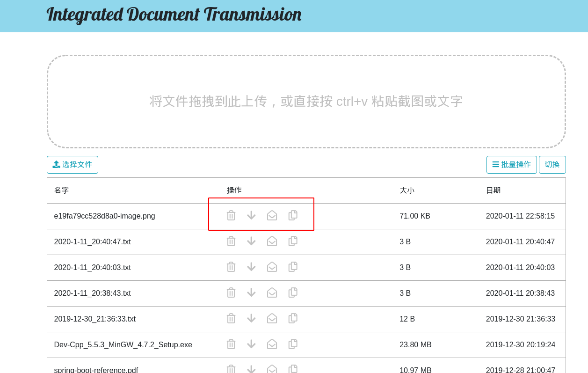Click envelope icon for 2020-1-11_20:40:47.txt
This screenshot has height=373, width=588.
[272, 241]
